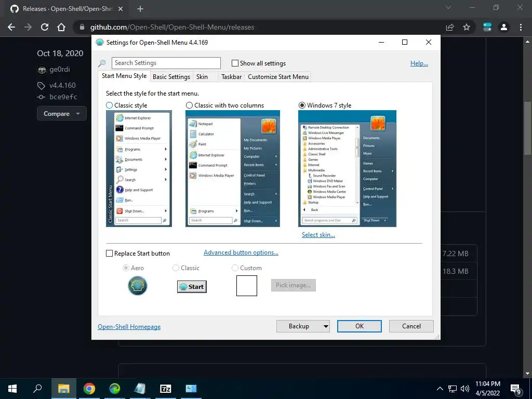The image size is (532, 399).
Task: Click the OK button
Action: point(360,326)
